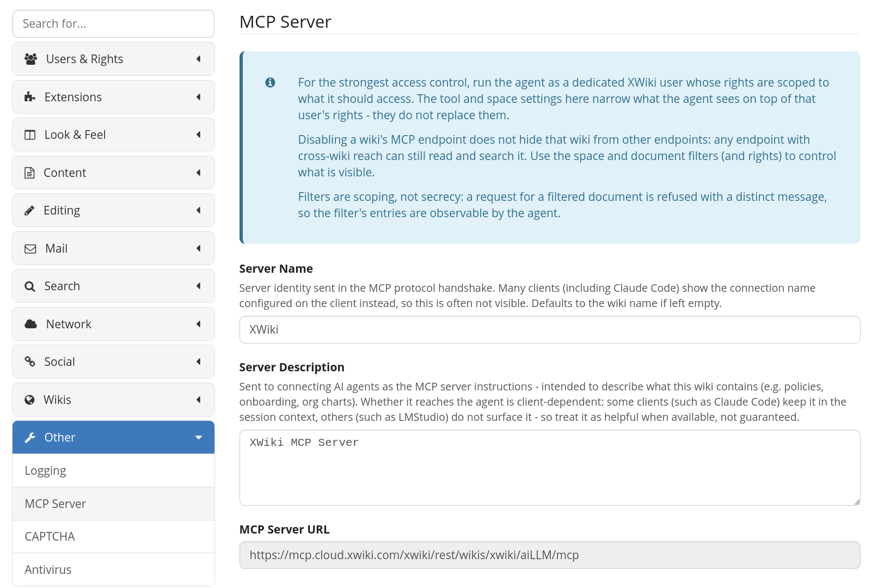This screenshot has height=588, width=872.
Task: Click the MCP Server URL field
Action: click(x=550, y=555)
